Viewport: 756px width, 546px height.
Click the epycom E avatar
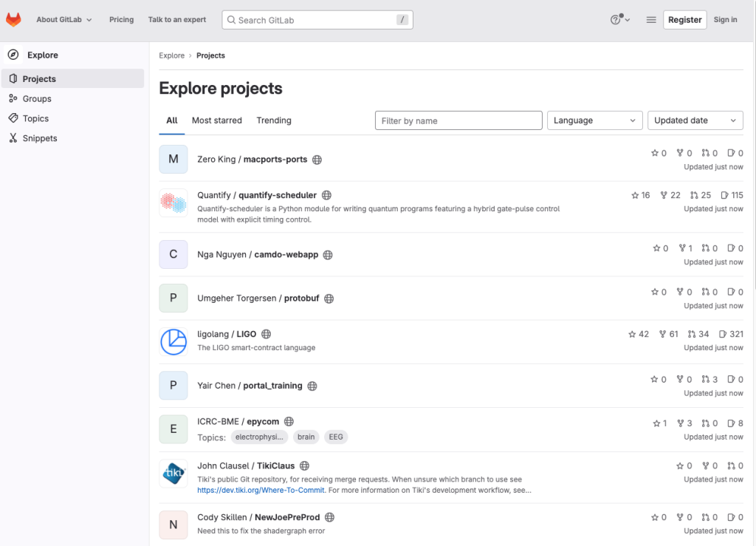173,429
